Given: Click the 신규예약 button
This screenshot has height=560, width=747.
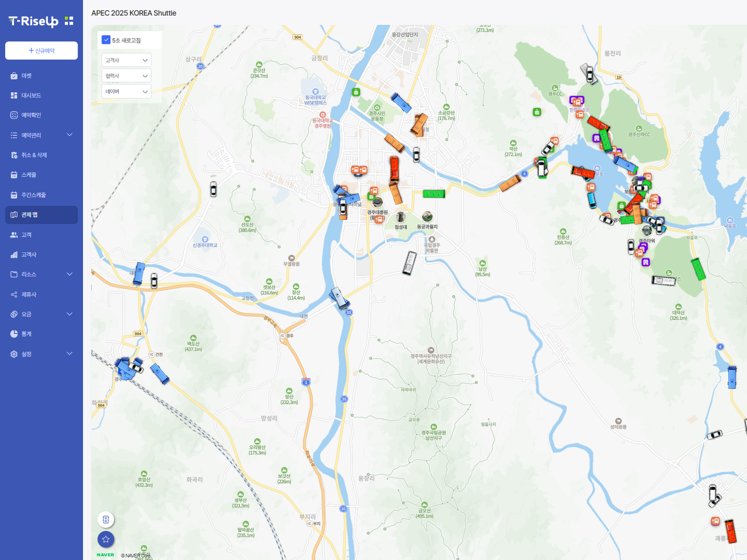Looking at the screenshot, I should click(41, 51).
